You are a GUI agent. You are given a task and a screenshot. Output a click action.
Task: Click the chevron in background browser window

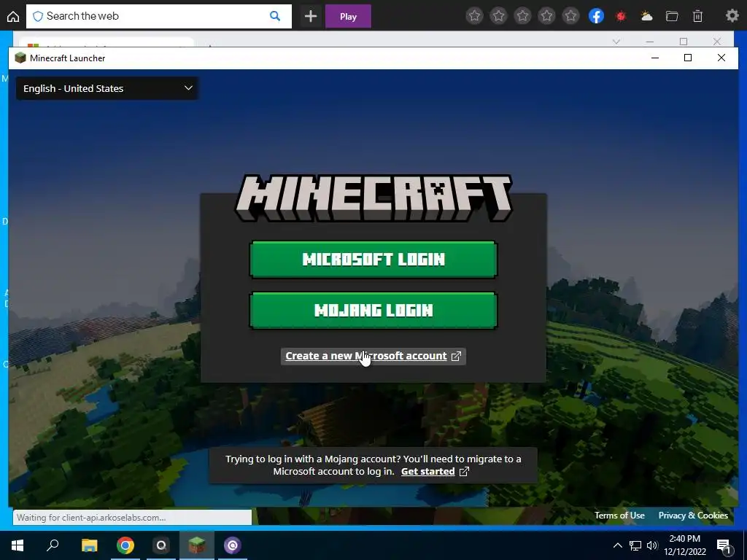616,42
